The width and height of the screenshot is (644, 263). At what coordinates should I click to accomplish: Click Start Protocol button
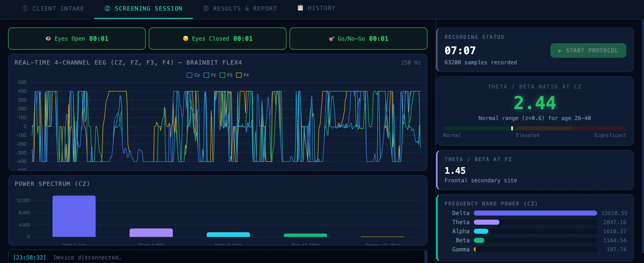pyautogui.click(x=588, y=50)
